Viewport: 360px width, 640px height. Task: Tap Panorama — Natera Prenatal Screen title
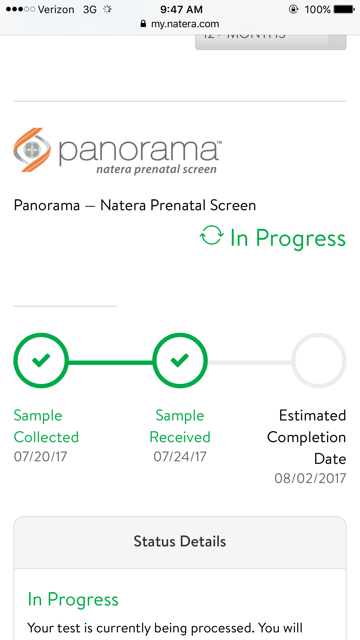[135, 205]
